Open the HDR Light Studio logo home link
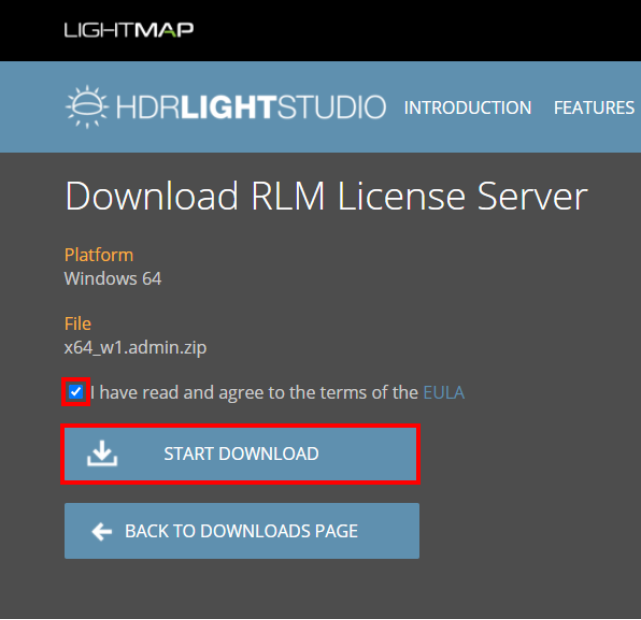 pos(226,107)
